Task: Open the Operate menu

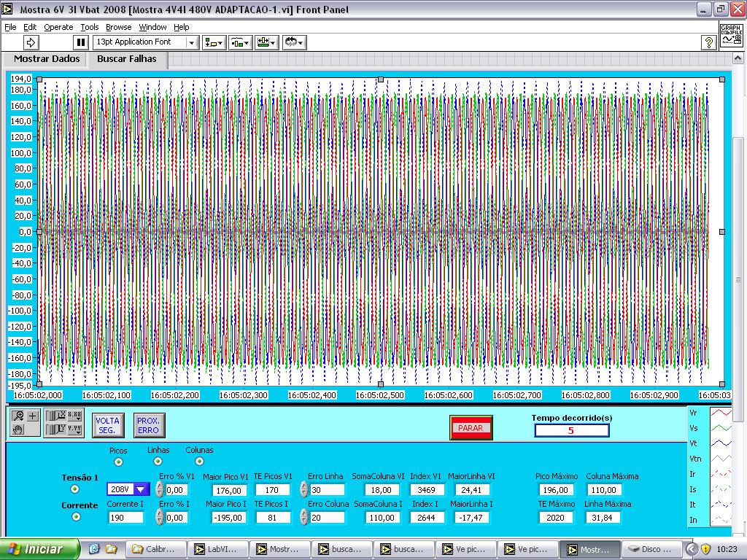Action: click(x=58, y=27)
